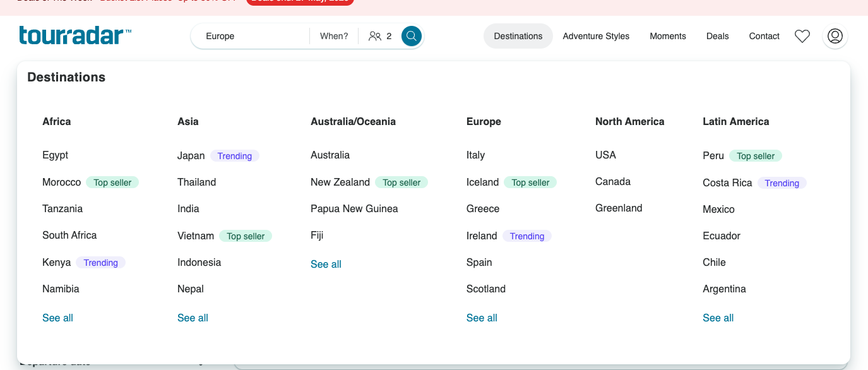Choose Papua New Guinea destination
Image resolution: width=868 pixels, height=370 pixels.
[354, 208]
